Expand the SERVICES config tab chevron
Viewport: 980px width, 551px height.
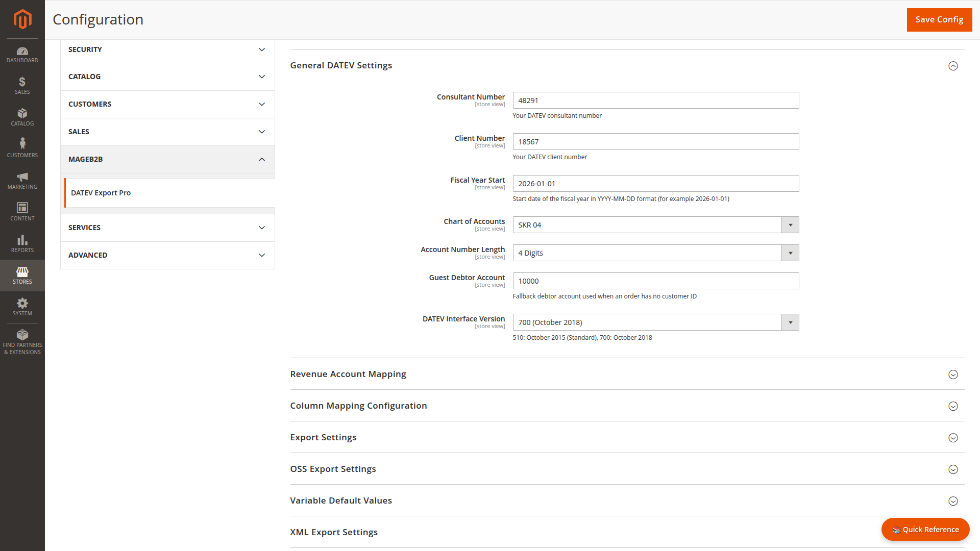point(262,228)
